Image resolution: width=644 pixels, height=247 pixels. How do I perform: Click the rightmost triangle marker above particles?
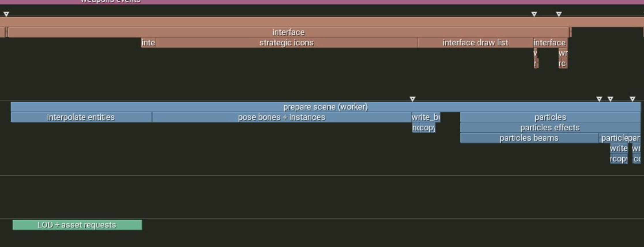tap(632, 99)
